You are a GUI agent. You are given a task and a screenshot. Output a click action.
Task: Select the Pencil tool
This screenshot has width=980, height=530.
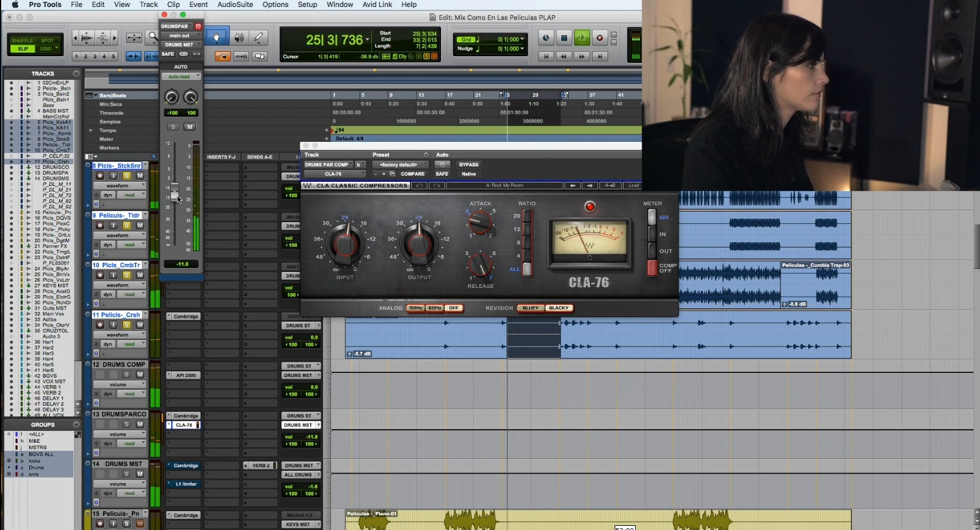(x=258, y=38)
